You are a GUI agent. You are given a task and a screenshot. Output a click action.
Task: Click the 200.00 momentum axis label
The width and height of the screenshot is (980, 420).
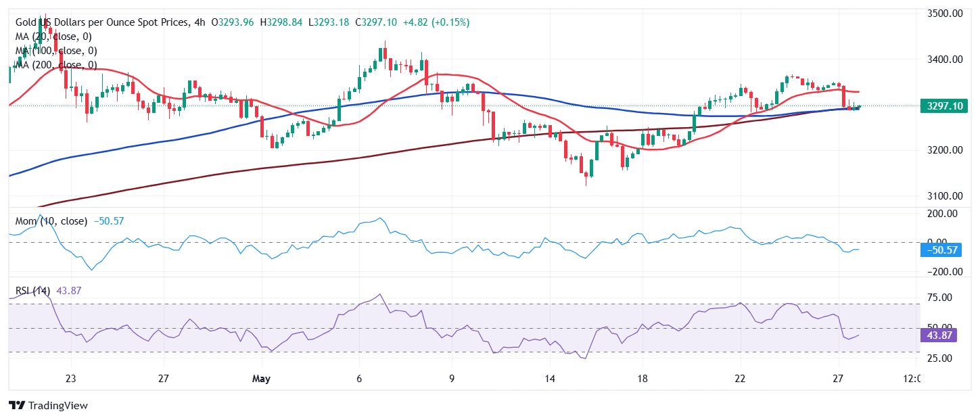pyautogui.click(x=941, y=214)
